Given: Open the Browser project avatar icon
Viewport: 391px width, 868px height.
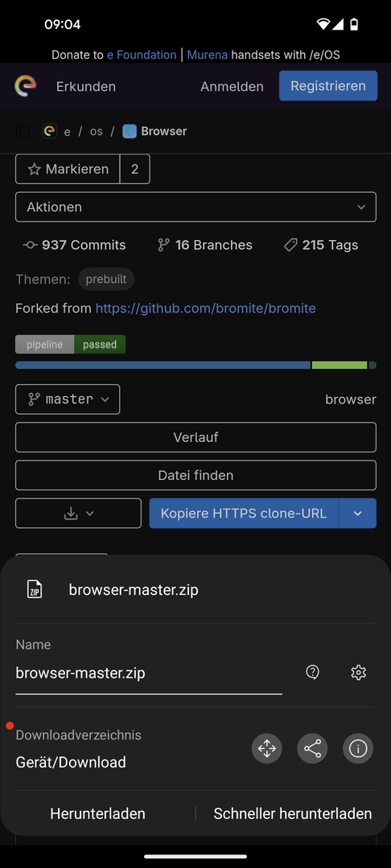Looking at the screenshot, I should [x=130, y=131].
